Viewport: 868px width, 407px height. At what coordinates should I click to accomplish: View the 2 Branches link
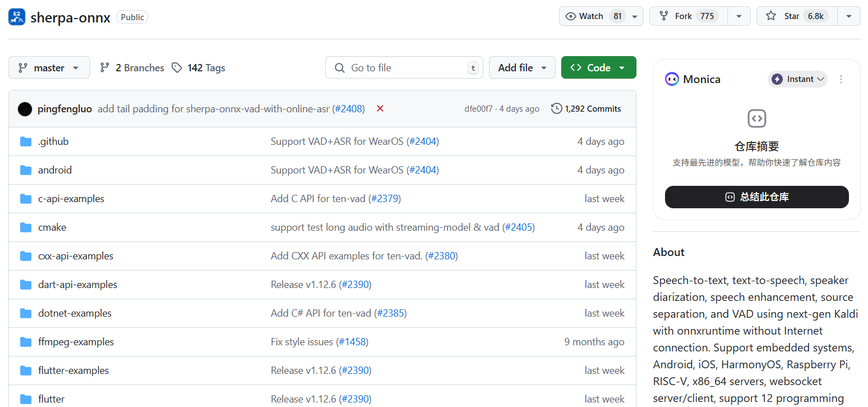click(132, 67)
